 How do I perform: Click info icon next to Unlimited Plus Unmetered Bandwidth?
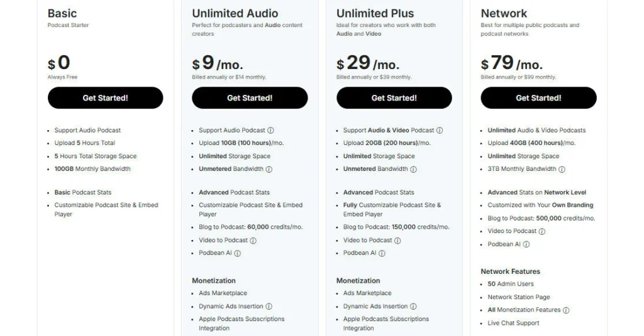tap(413, 170)
